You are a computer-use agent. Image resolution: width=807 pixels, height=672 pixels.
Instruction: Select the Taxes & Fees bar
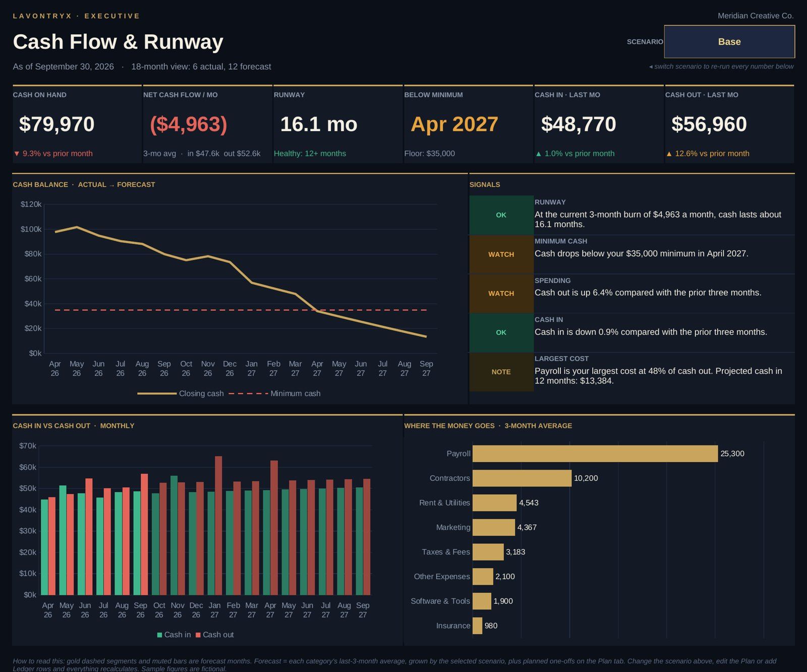488,552
